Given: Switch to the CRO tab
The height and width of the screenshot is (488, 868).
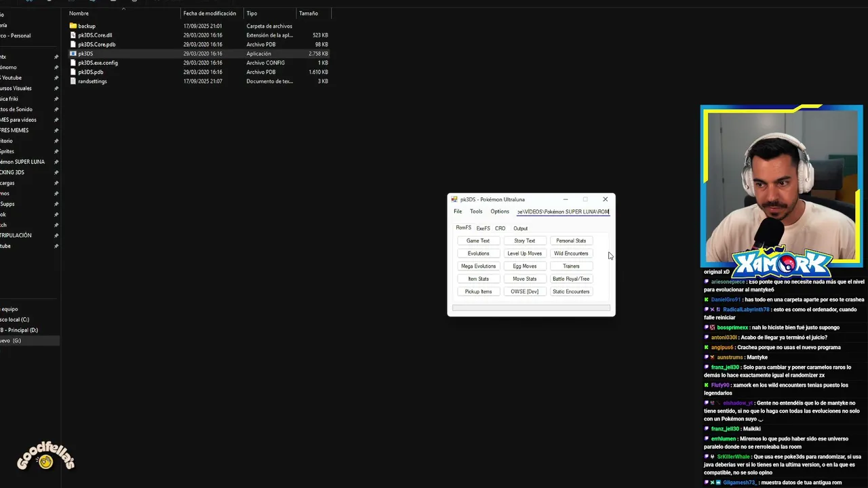Looking at the screenshot, I should pyautogui.click(x=500, y=228).
